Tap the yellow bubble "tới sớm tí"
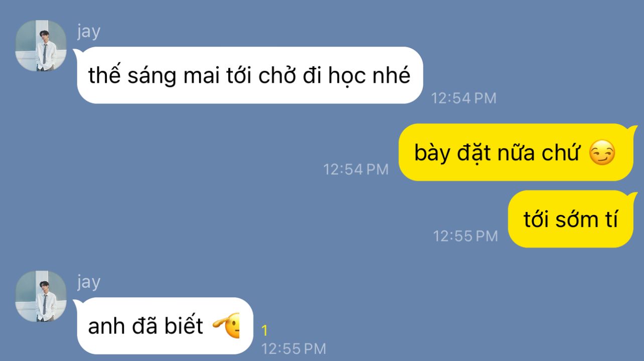644x361 pixels. [x=572, y=219]
